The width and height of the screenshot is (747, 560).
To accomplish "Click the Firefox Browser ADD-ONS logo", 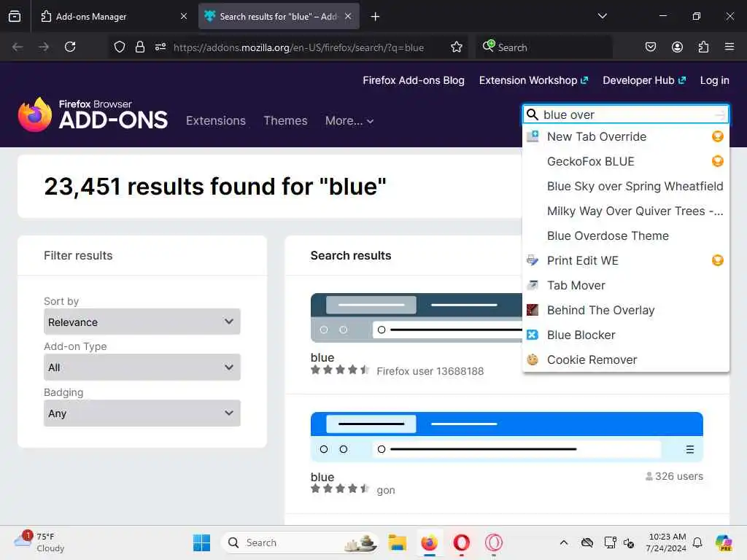I will coord(93,114).
